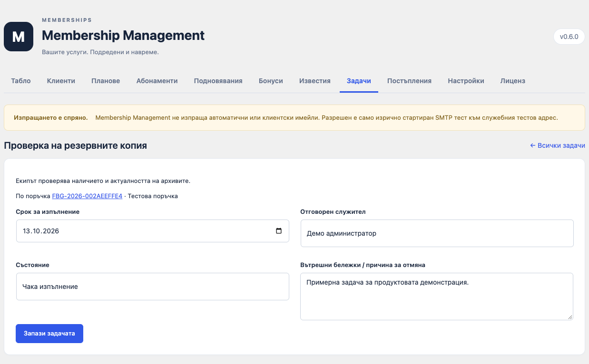Switch to the Клиенти tab
The image size is (589, 364).
click(x=61, y=81)
